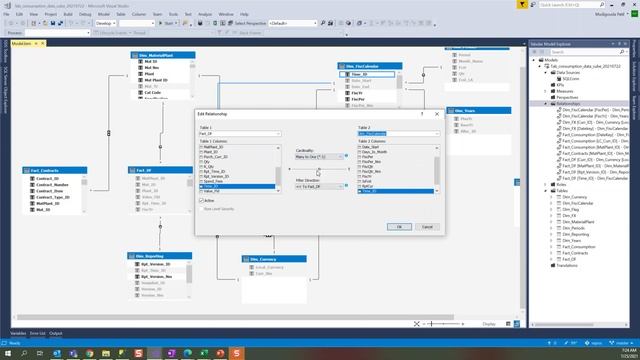Image resolution: width=640 pixels, height=360 pixels.
Task: Select Dim_Currency table in explorer tree
Action: coord(574,197)
